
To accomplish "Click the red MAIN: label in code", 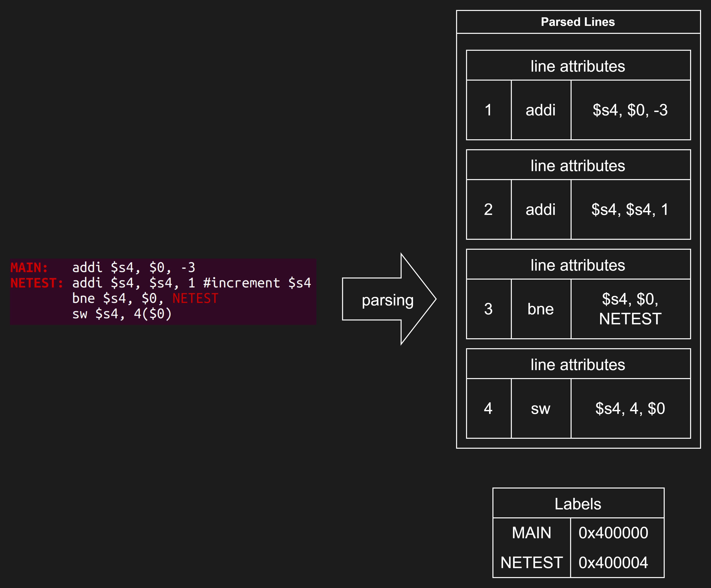I will coord(29,268).
